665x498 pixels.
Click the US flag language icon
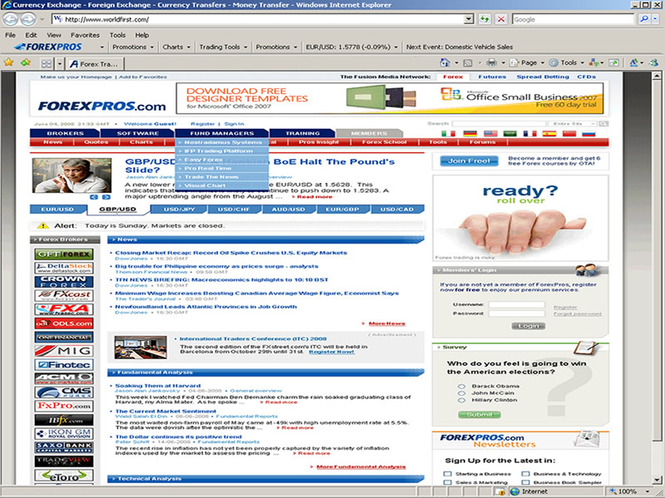pyautogui.click(x=490, y=134)
